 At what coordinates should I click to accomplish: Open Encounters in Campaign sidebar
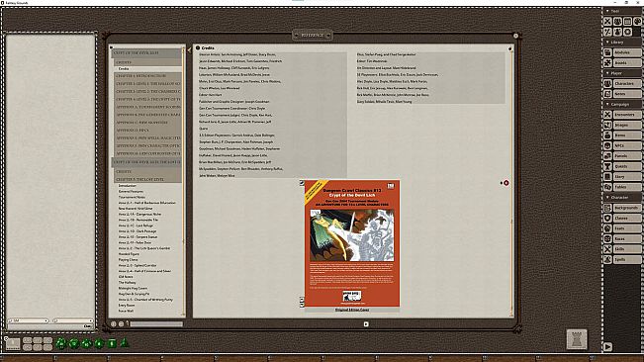click(x=622, y=115)
